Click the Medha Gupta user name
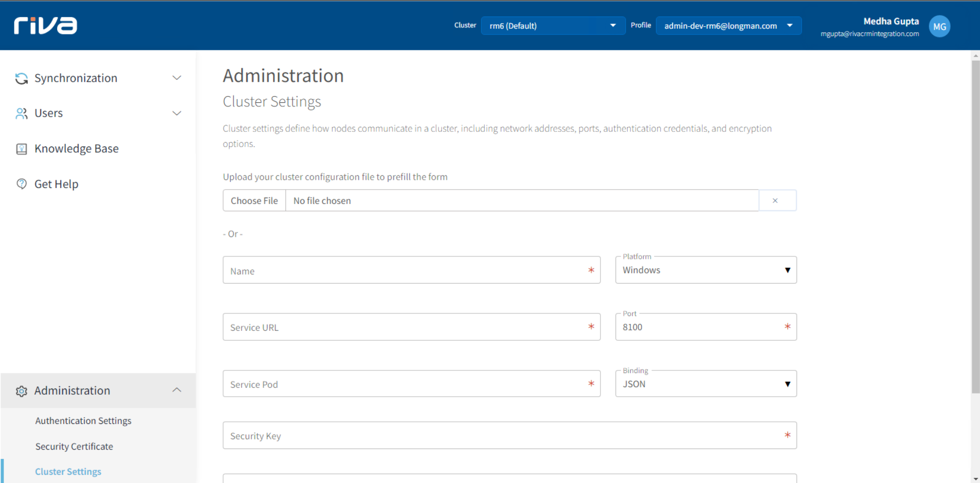Screen dimensions: 980x483 tap(891, 21)
